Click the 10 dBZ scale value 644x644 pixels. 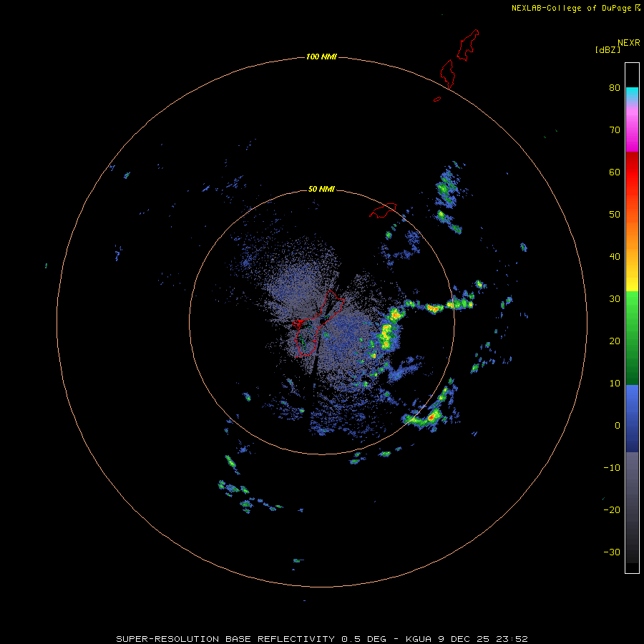[x=615, y=384]
